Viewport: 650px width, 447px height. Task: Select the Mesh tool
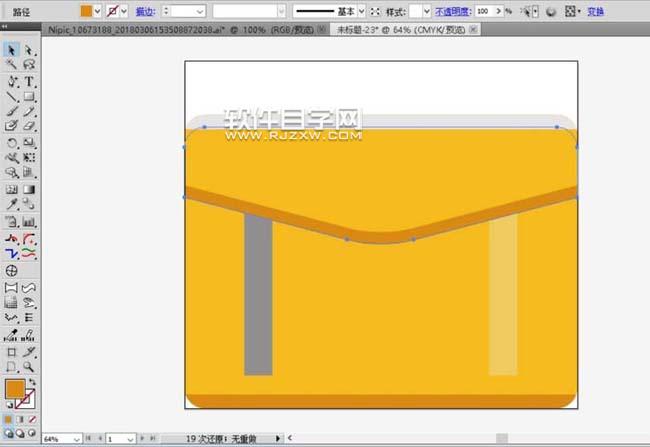pyautogui.click(x=11, y=189)
